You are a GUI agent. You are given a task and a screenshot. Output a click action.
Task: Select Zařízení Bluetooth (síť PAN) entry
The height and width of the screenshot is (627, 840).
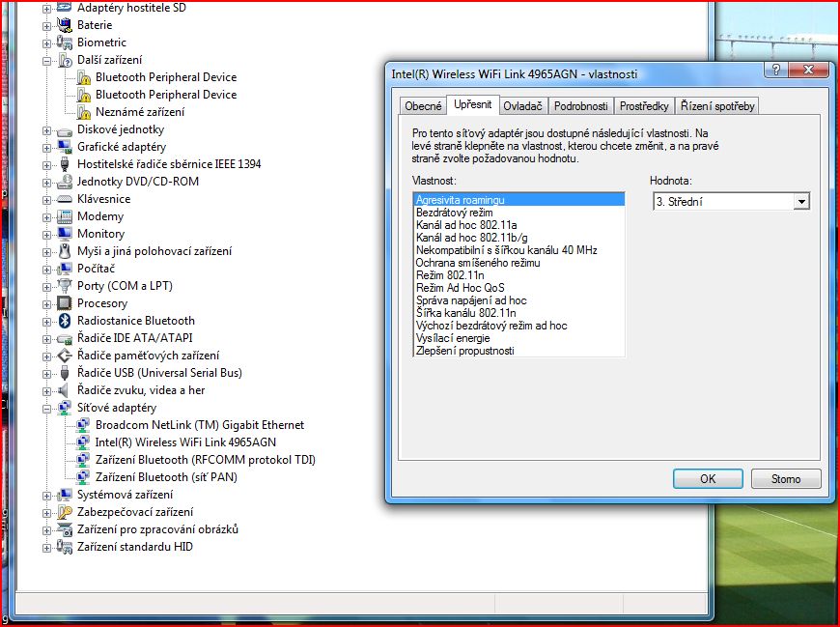(x=166, y=477)
